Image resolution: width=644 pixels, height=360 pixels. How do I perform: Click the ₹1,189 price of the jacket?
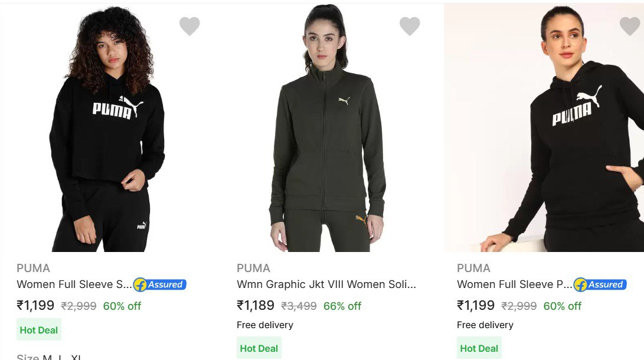(x=256, y=306)
